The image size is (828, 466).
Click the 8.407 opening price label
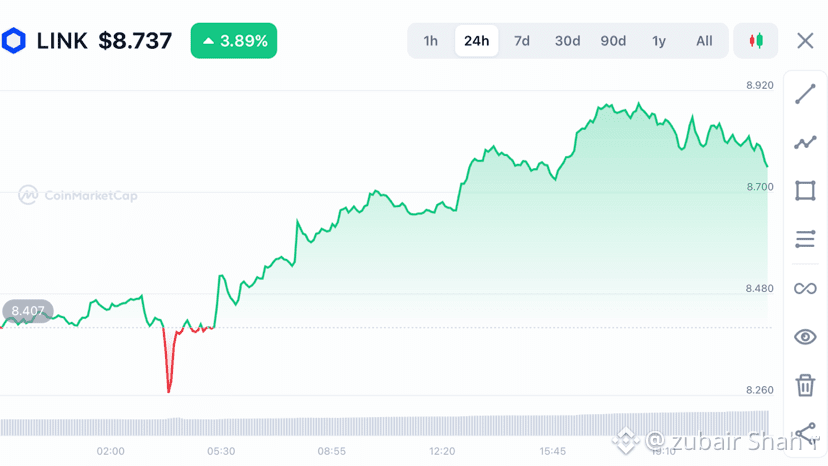(x=27, y=311)
